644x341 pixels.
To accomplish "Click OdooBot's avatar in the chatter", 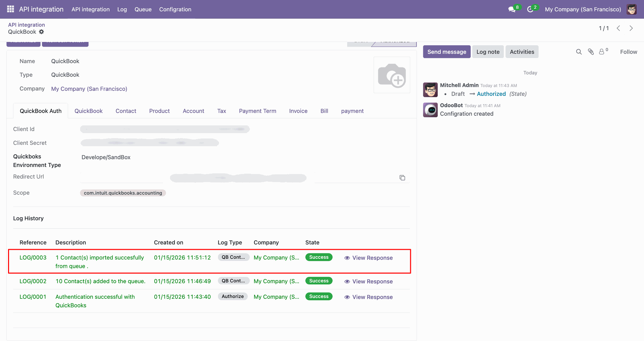I will coord(430,110).
